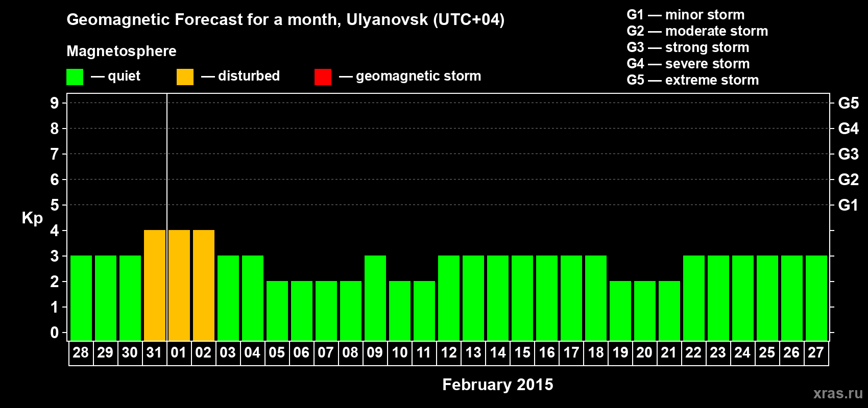This screenshot has width=868, height=408.
Task: Click the G3 right-axis label
Action: tap(849, 154)
